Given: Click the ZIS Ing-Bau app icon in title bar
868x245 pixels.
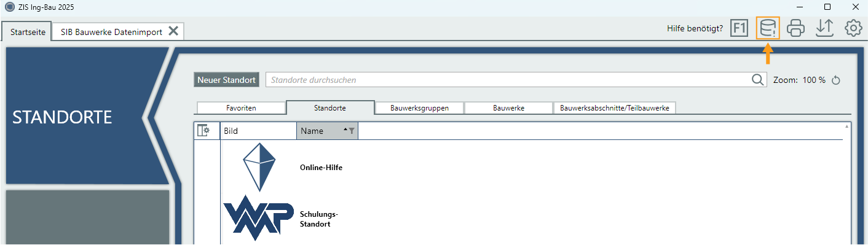Looking at the screenshot, I should [9, 7].
